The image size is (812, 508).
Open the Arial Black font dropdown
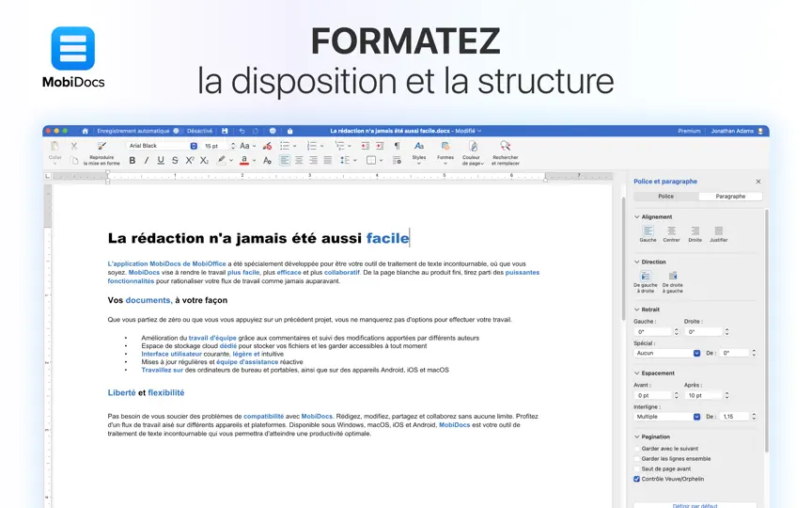click(194, 146)
